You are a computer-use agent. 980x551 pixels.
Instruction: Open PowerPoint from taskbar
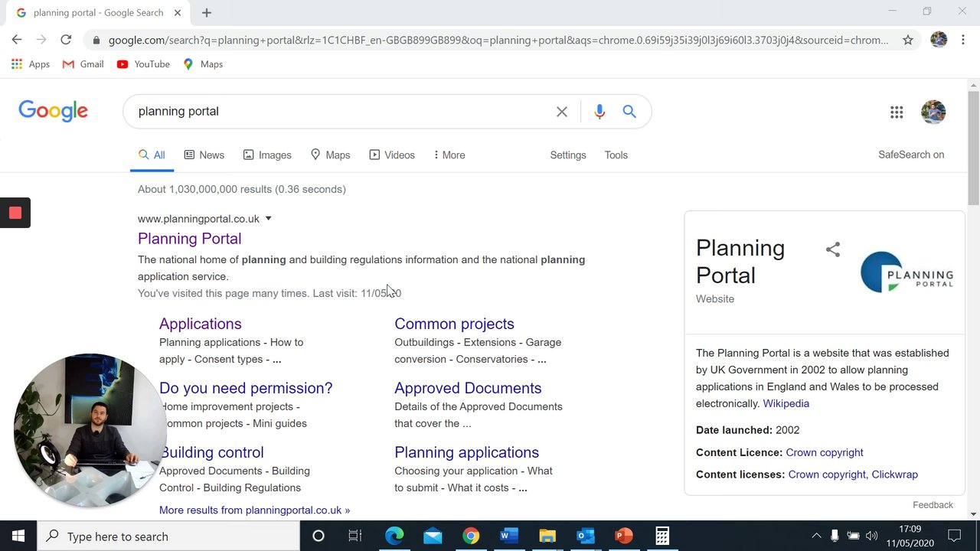(x=624, y=536)
